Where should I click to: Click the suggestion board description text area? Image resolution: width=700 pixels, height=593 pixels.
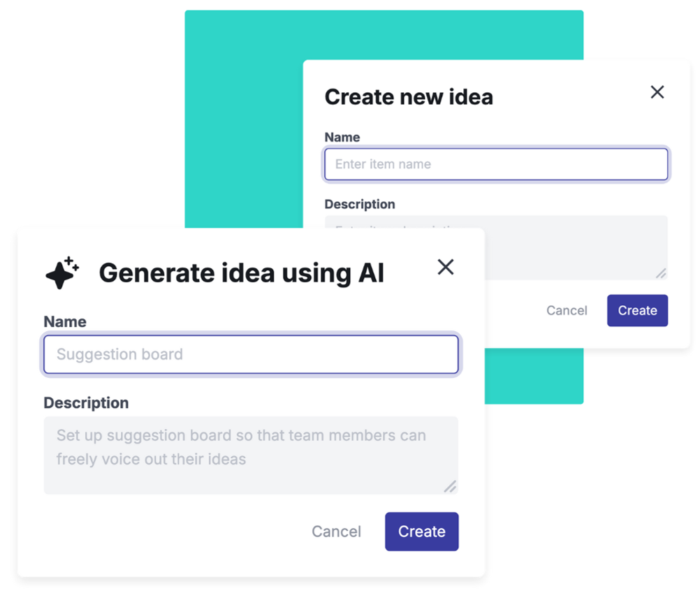coord(251,455)
